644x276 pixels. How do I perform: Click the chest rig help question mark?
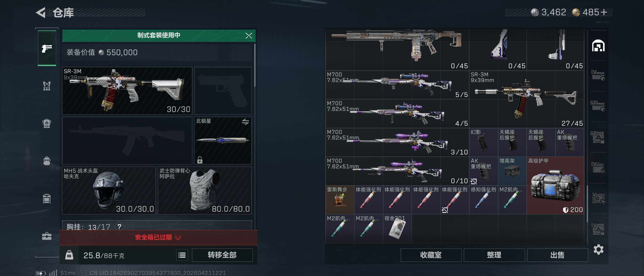coord(119,226)
